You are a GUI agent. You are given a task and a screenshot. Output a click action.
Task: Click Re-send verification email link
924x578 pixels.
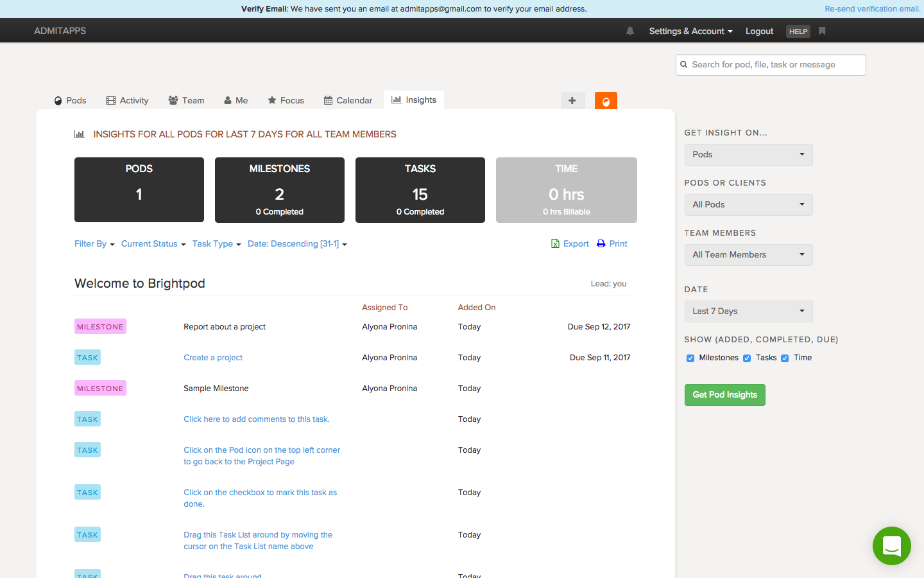click(x=872, y=9)
